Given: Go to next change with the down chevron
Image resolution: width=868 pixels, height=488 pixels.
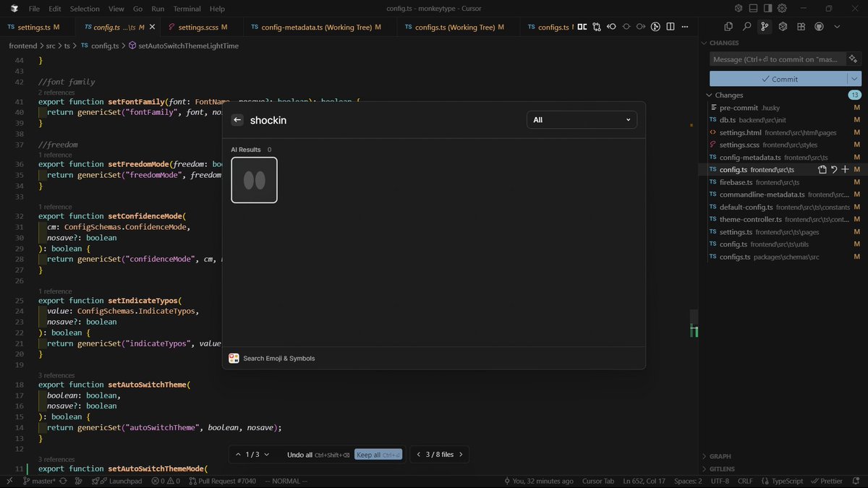Looking at the screenshot, I should pyautogui.click(x=267, y=455).
